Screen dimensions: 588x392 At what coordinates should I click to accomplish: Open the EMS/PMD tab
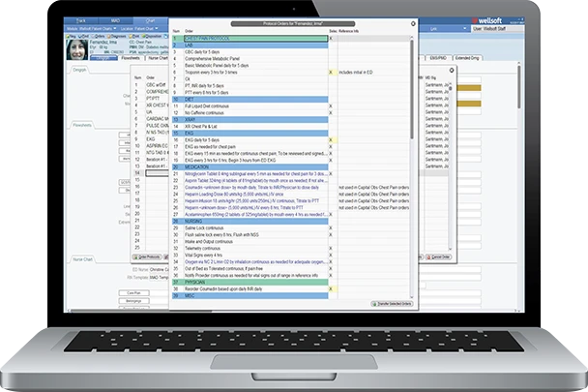point(438,58)
